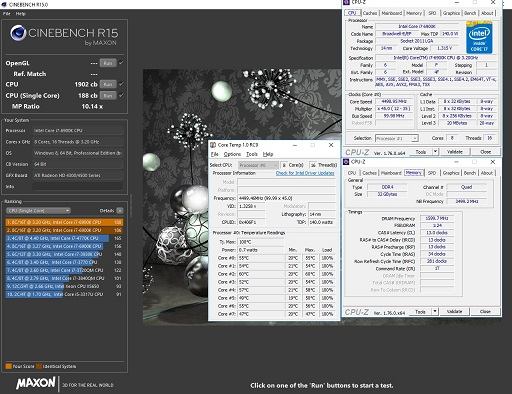512x394 pixels.
Task: Select ranking row 2 Intel Core i7-6900K
Action: (64, 230)
